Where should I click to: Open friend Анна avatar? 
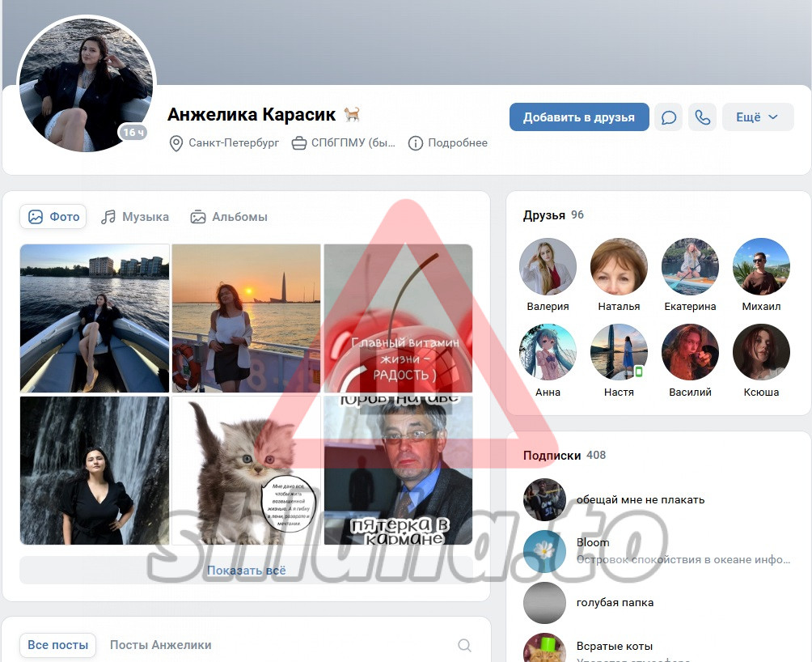click(x=548, y=352)
